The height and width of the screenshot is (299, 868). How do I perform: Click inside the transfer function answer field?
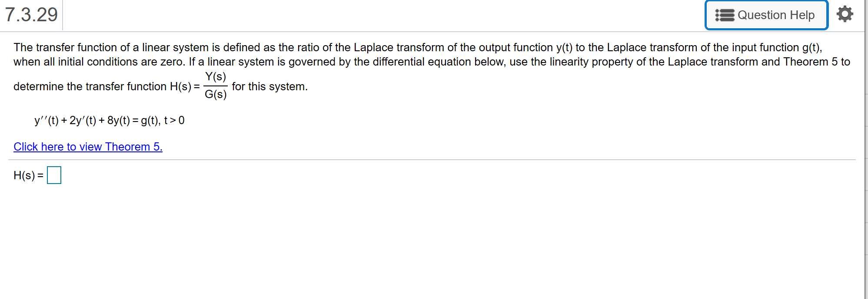(x=54, y=175)
